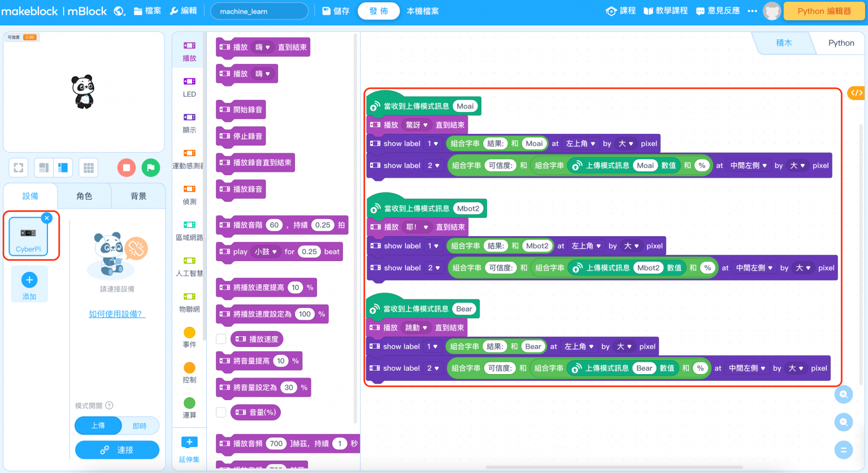Screen dimensions: 868x473
Task: Click the red stop button
Action: pos(126,167)
